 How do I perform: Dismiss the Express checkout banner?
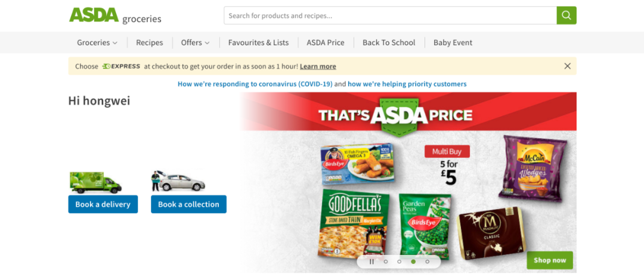[x=567, y=66]
